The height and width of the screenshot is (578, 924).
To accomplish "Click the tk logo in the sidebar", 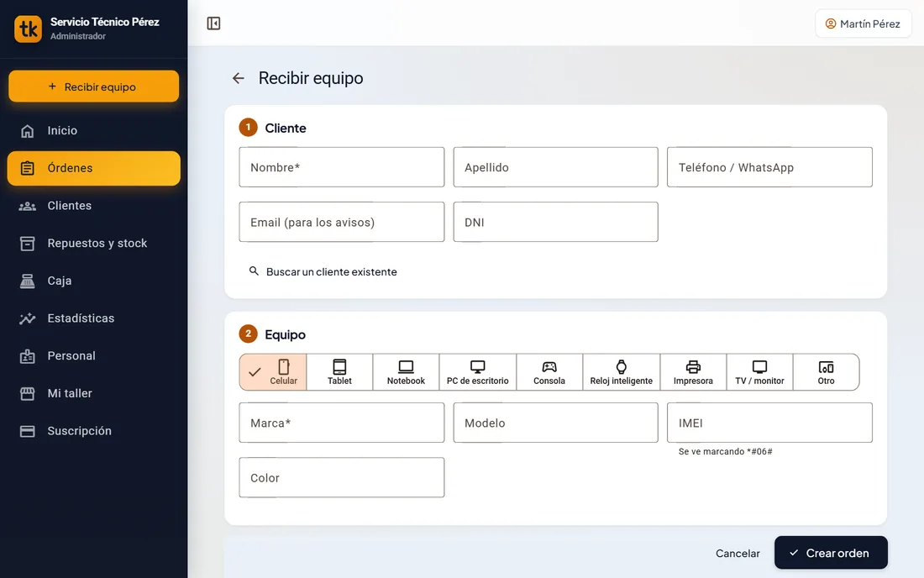I will pos(29,29).
